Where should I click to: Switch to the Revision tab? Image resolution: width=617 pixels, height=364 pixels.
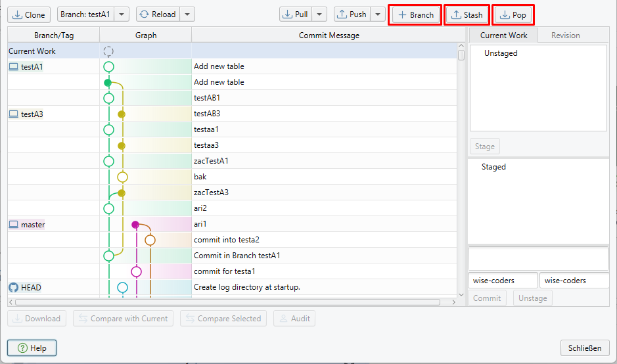(x=566, y=35)
